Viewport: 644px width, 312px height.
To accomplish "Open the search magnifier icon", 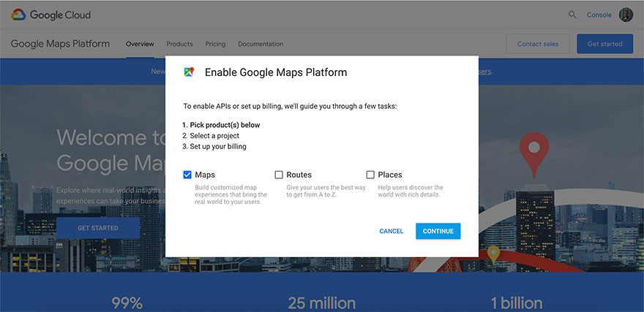I will tap(572, 15).
